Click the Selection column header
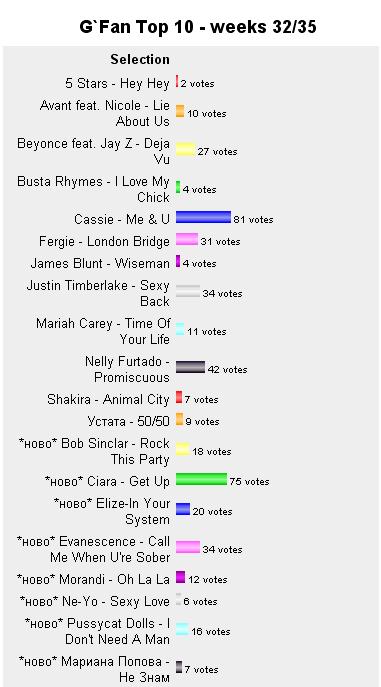 140,59
